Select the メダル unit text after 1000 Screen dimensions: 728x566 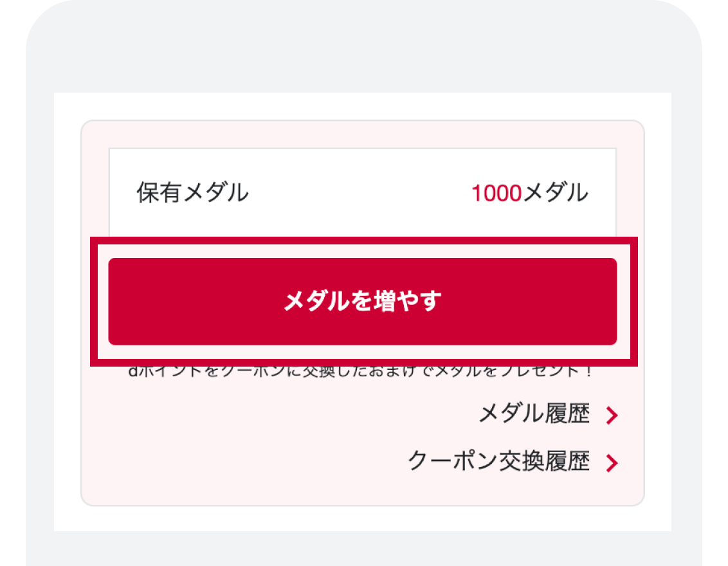tap(556, 193)
